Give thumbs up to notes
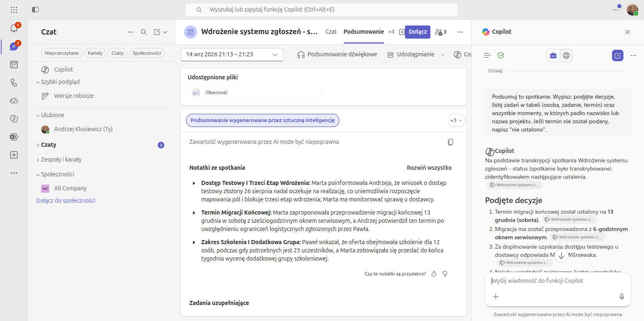This screenshot has width=644, height=321. [434, 274]
